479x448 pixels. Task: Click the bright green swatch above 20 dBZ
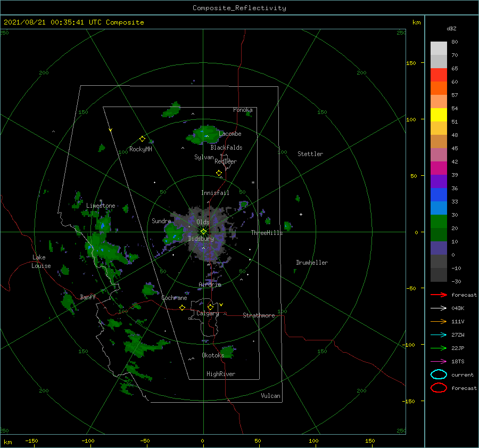(439, 222)
